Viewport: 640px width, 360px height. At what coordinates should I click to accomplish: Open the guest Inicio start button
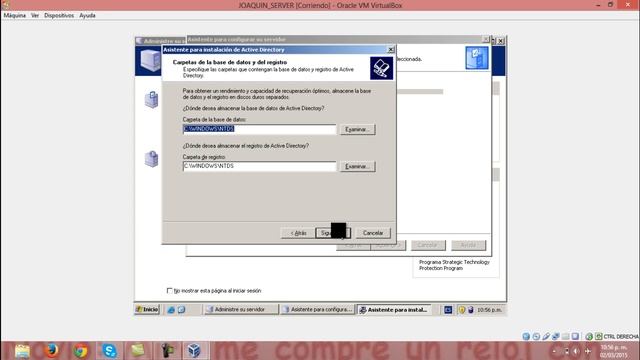pos(147,309)
